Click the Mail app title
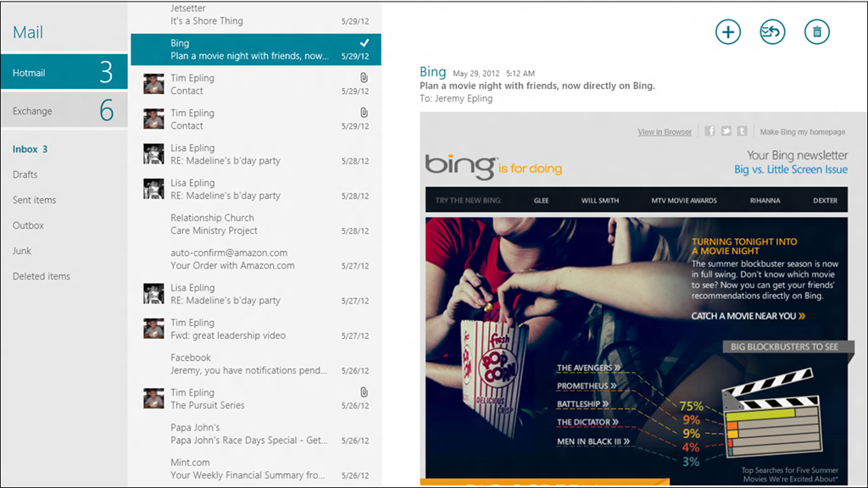The height and width of the screenshot is (488, 868). (28, 32)
